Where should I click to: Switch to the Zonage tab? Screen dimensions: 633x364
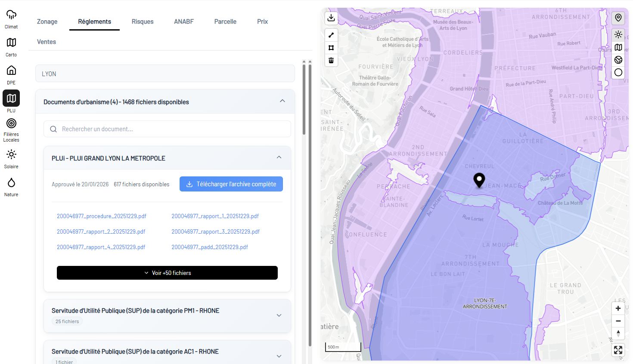click(47, 22)
